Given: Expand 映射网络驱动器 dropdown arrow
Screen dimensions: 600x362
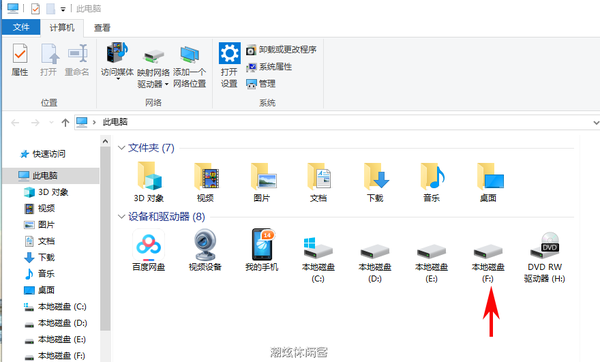Looking at the screenshot, I should [166, 85].
